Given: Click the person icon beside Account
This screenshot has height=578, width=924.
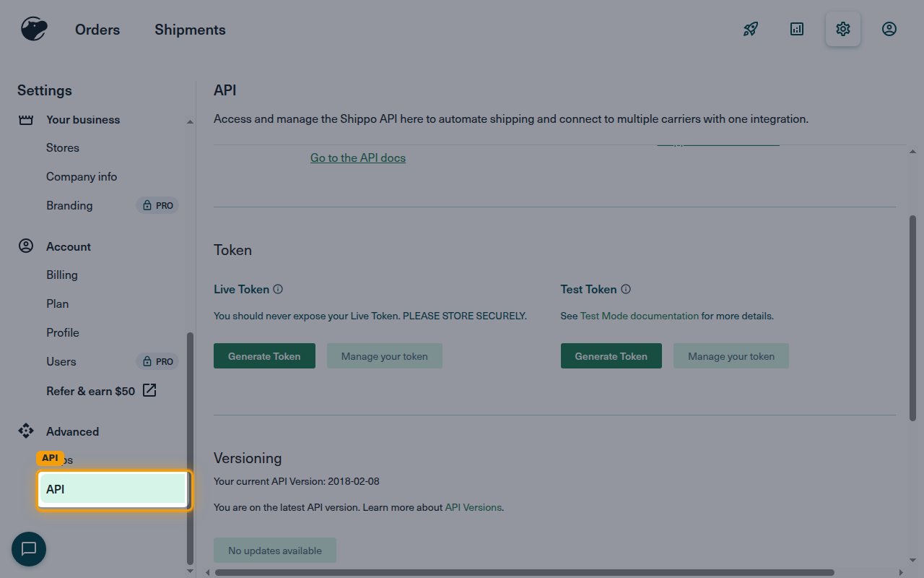Looking at the screenshot, I should (x=26, y=246).
